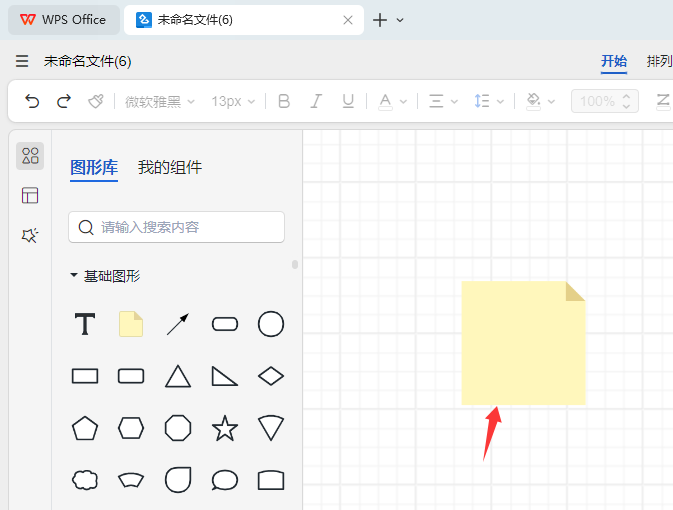Click the fill color bucket icon
Screen dimensions: 673x510
pyautogui.click(x=534, y=102)
